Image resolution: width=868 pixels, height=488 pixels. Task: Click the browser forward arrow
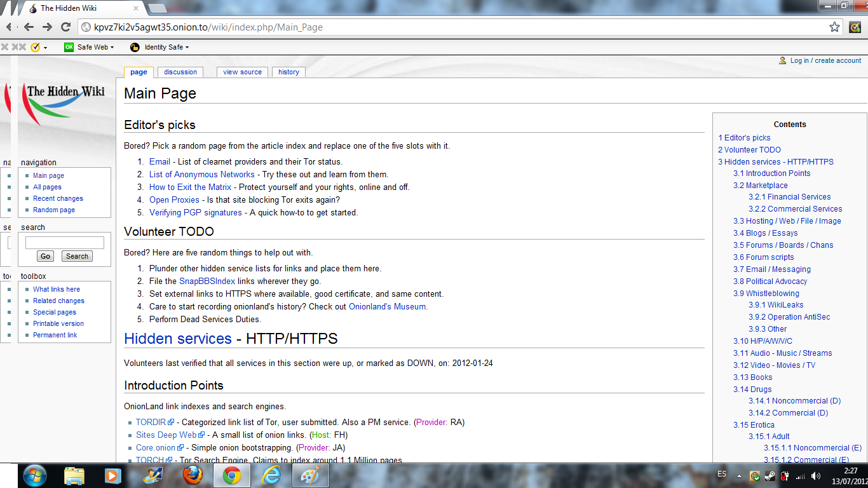pyautogui.click(x=47, y=27)
